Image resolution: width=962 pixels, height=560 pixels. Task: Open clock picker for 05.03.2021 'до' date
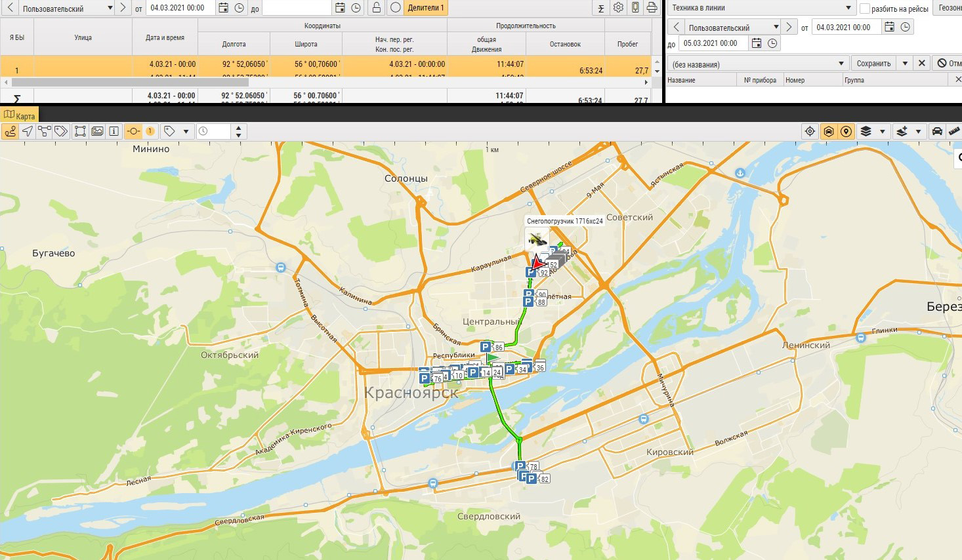(772, 43)
